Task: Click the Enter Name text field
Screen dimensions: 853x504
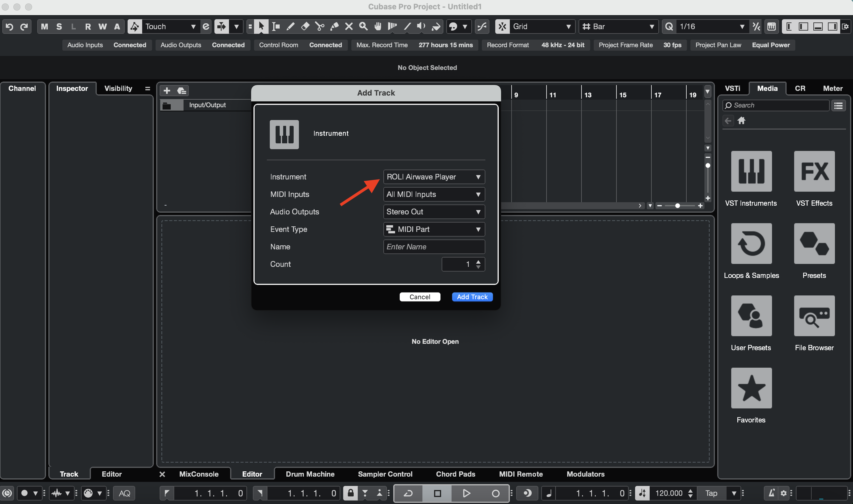Action: coord(433,247)
